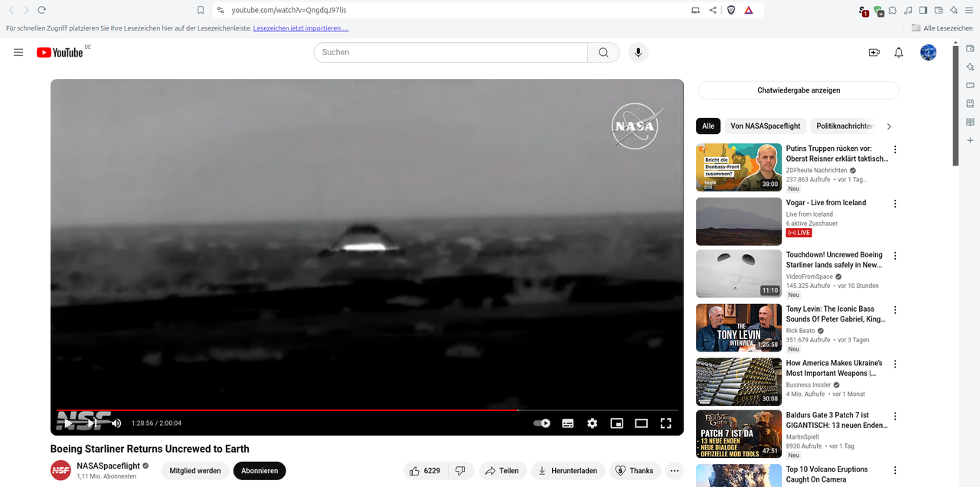Like the video with 6229 likes

tap(425, 471)
